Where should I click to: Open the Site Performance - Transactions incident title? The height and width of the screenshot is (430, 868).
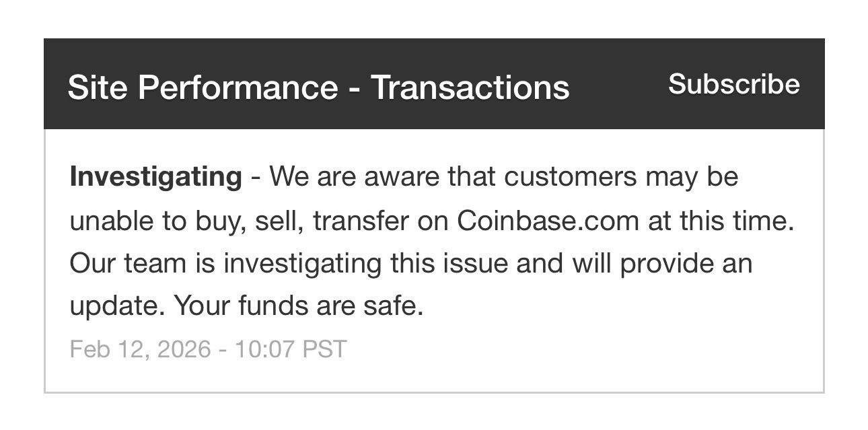318,87
